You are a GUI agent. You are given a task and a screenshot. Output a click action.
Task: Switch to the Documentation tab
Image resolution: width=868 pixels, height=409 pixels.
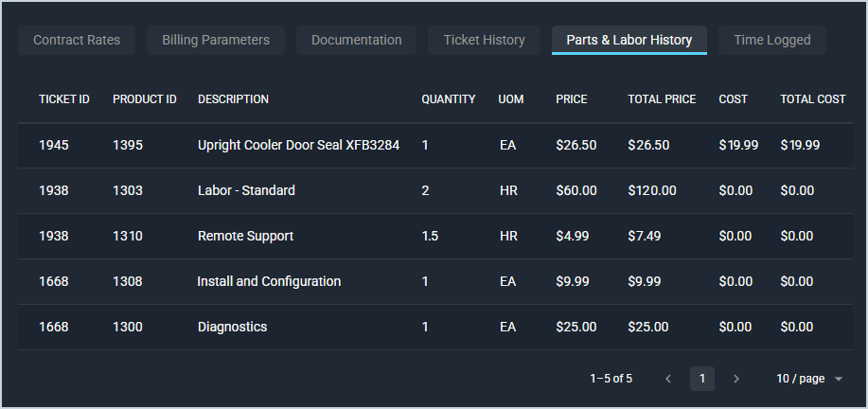(357, 40)
